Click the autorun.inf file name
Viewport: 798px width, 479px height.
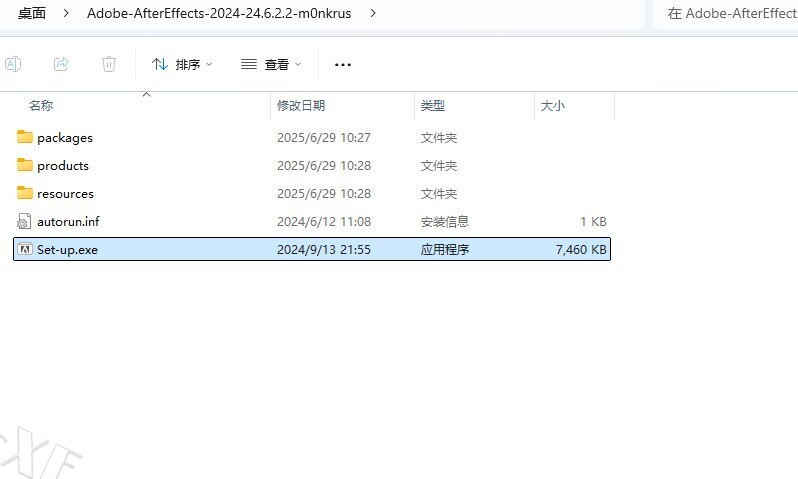68,221
